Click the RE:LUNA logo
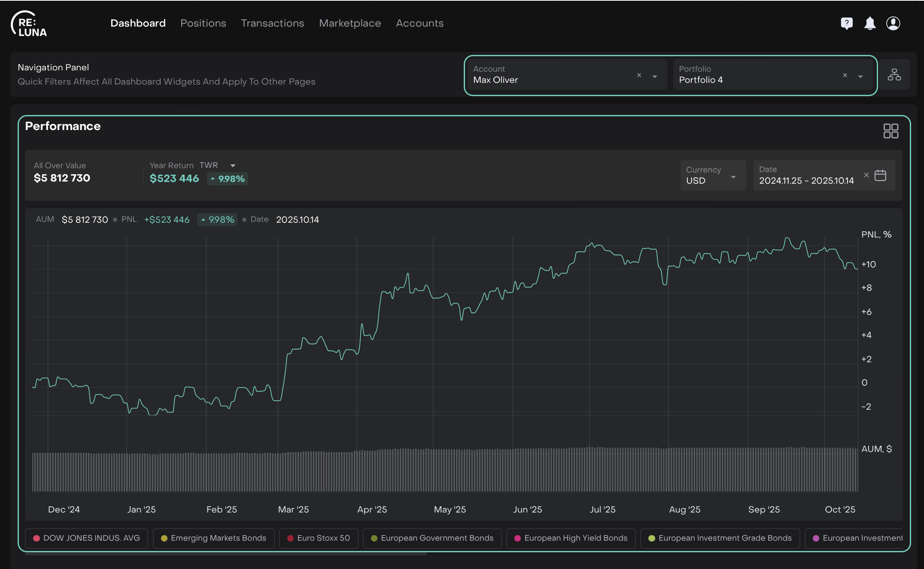Image resolution: width=924 pixels, height=569 pixels. (29, 24)
